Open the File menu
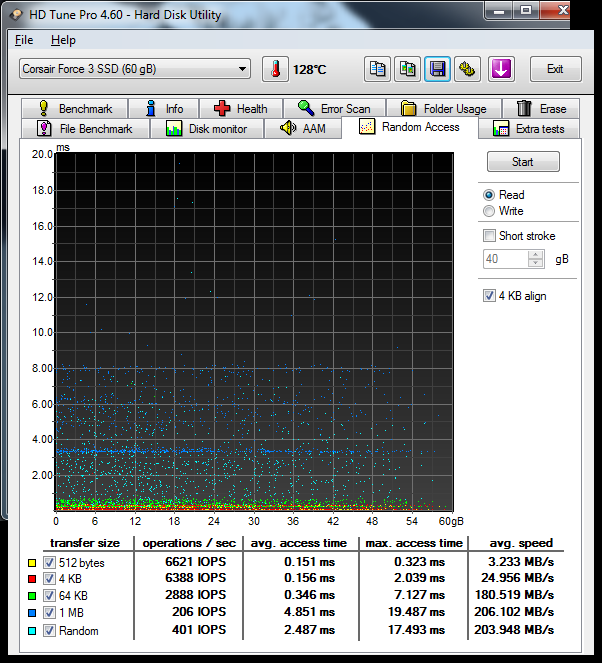The width and height of the screenshot is (602, 663). 24,40
